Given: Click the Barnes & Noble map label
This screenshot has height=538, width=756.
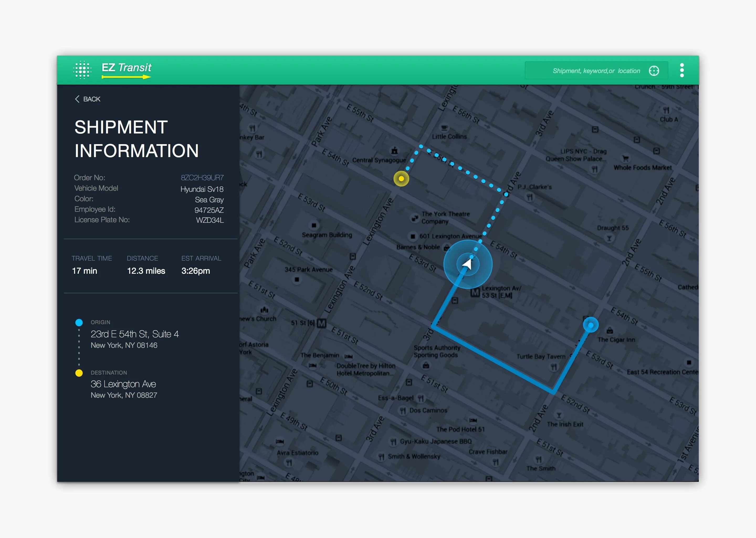Looking at the screenshot, I should coord(418,247).
